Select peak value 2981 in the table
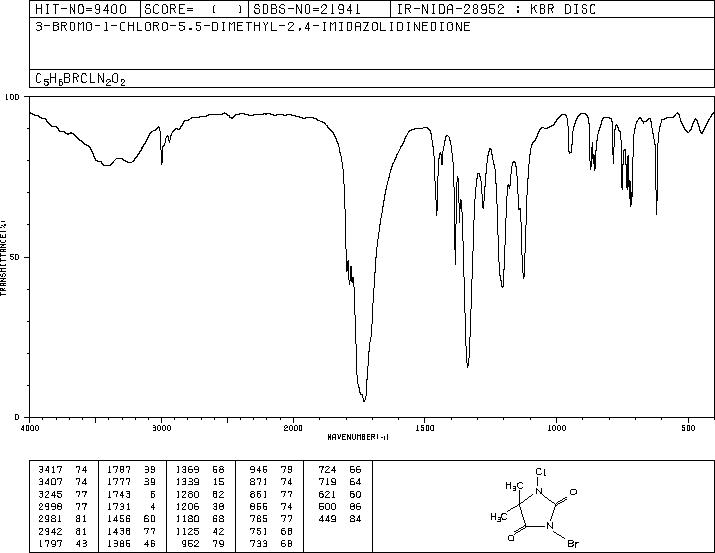This screenshot has width=715, height=553. pyautogui.click(x=51, y=519)
